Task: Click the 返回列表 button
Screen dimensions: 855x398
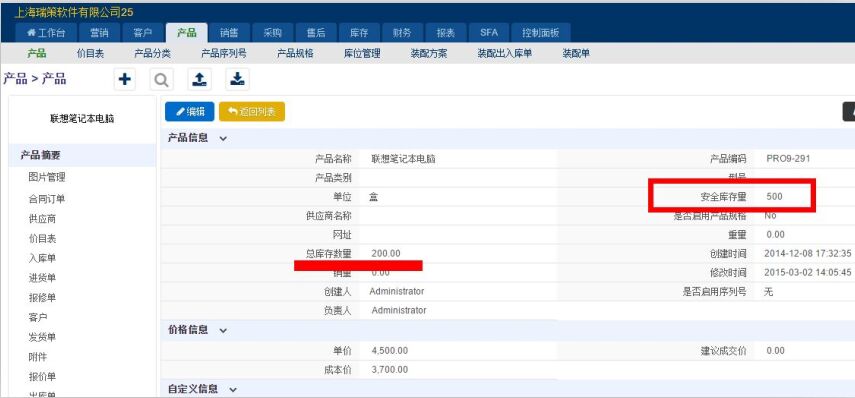Action: (x=252, y=112)
